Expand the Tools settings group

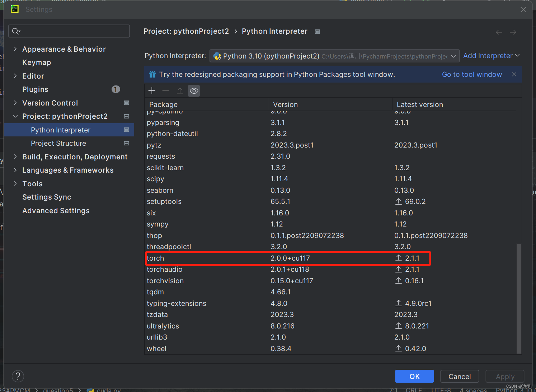tap(15, 183)
